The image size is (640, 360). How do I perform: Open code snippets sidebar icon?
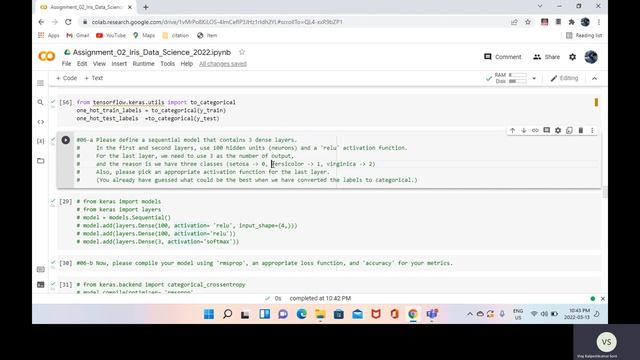(40, 122)
